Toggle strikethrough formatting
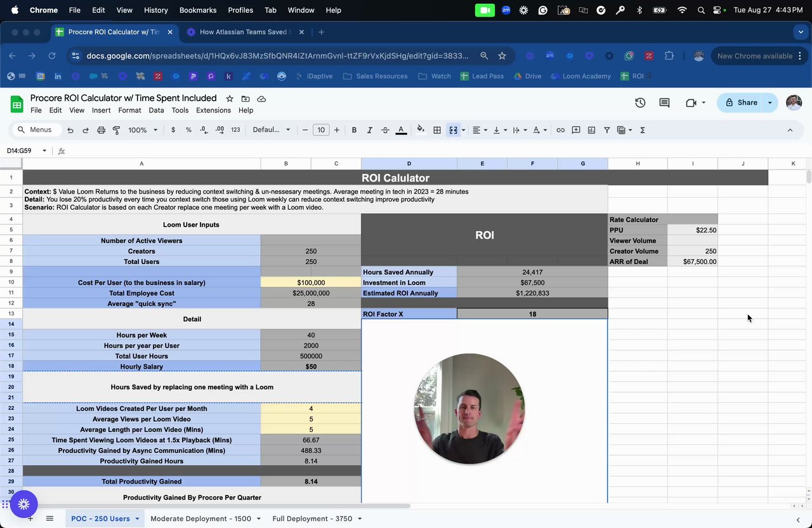The width and height of the screenshot is (812, 528). pos(385,130)
